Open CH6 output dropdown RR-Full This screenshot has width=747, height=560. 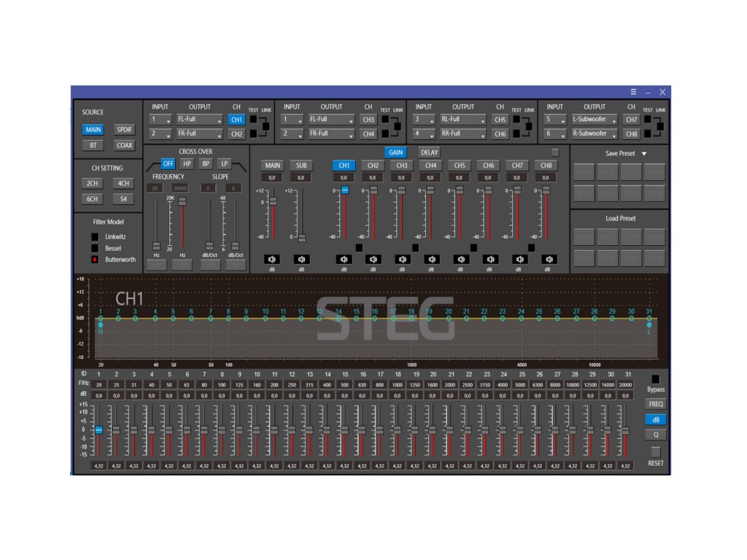(462, 134)
